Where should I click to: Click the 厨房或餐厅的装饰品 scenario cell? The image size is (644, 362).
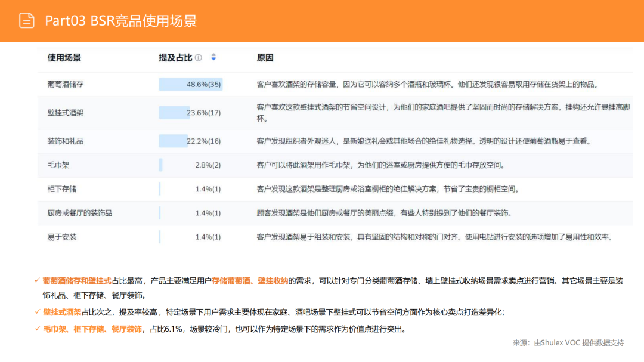(x=80, y=213)
